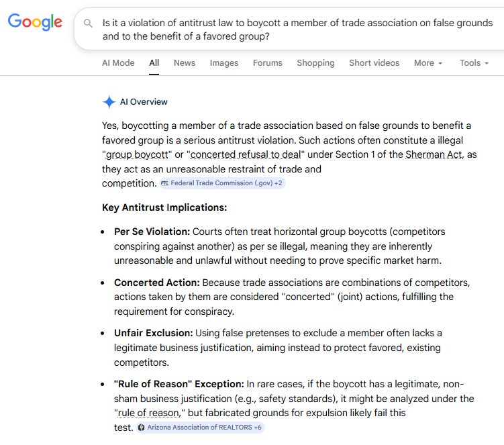
Task: Expand the Tools dropdown
Action: click(x=474, y=63)
